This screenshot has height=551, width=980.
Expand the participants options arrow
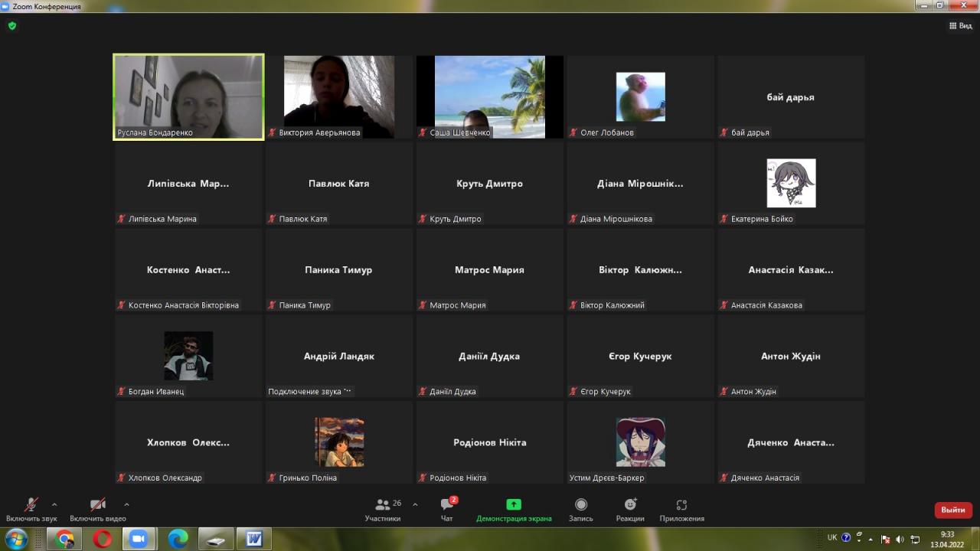click(x=415, y=504)
